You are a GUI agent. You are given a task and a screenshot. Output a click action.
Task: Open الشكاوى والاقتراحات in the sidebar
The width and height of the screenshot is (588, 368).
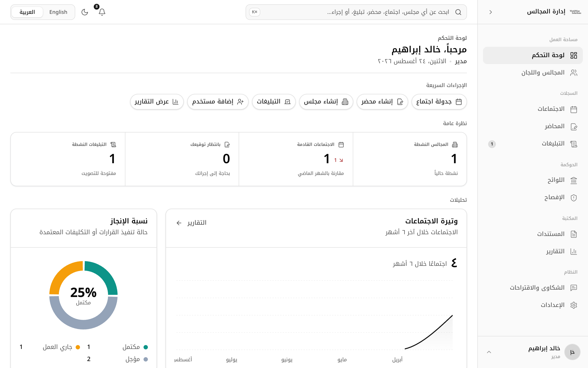pyautogui.click(x=533, y=288)
